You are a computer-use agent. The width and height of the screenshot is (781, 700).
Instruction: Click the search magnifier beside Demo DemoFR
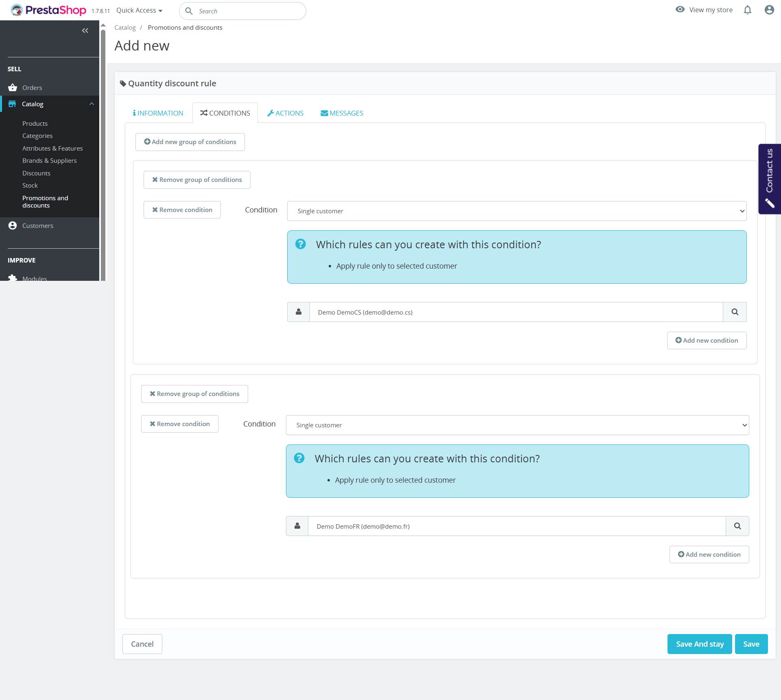point(737,526)
